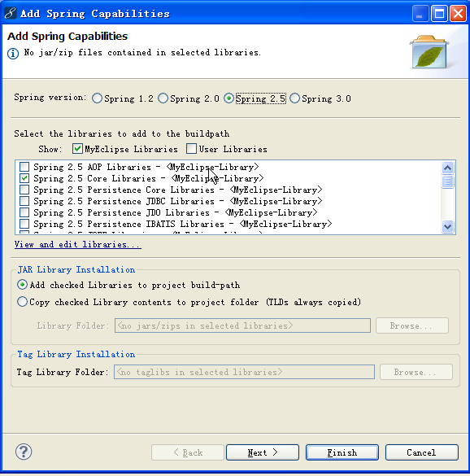Click the MyEclipse title bar icon
470x476 pixels.
[x=10, y=13]
